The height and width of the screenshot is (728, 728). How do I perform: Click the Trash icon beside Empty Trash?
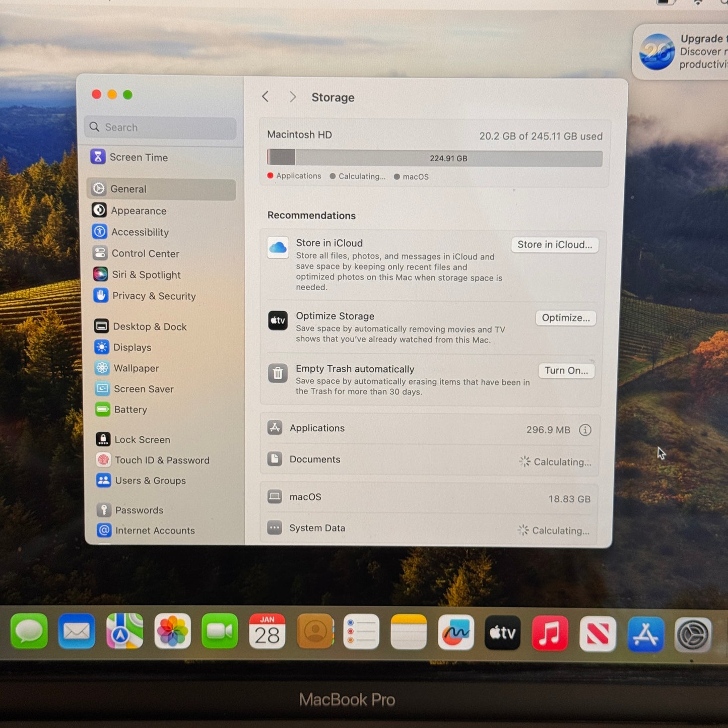coord(278,373)
